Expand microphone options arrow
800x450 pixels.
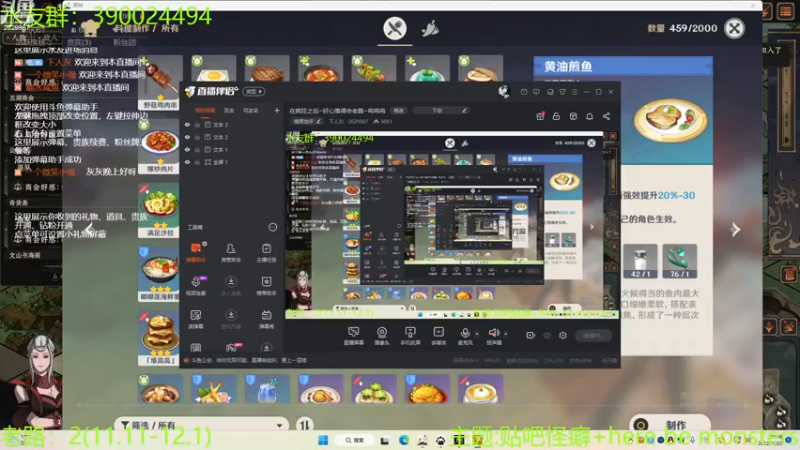[477, 334]
